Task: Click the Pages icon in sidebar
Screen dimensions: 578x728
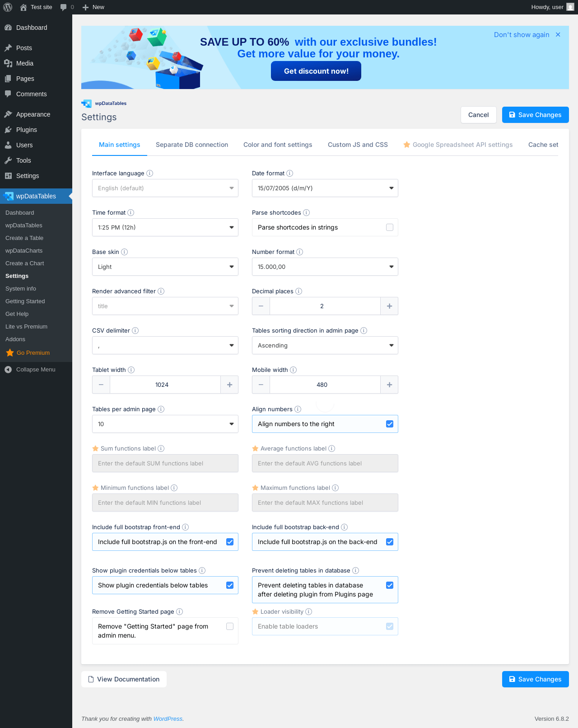Action: click(x=8, y=79)
